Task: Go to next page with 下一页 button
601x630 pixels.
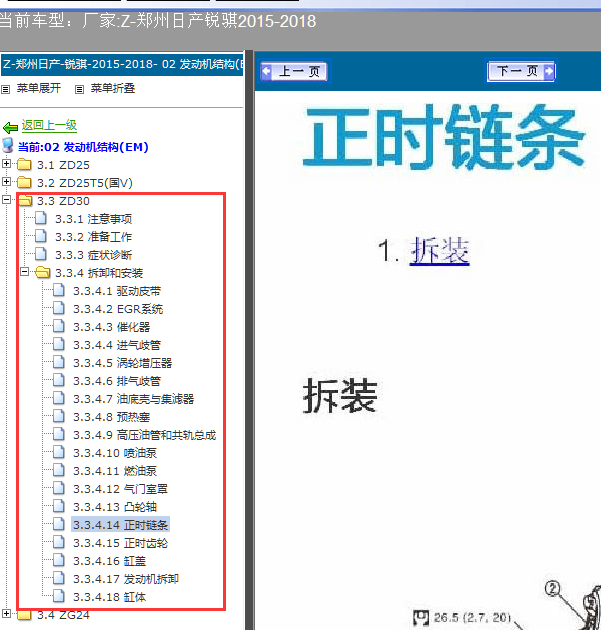Action: click(521, 72)
